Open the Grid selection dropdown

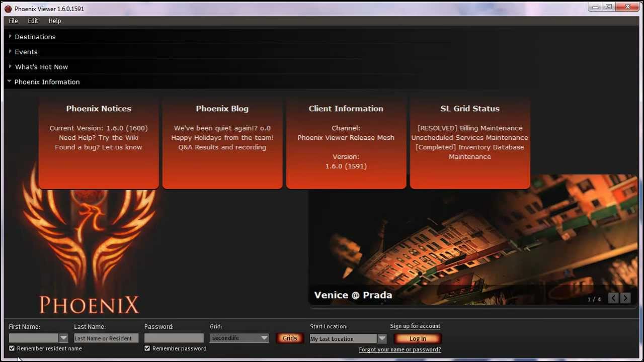(x=239, y=338)
